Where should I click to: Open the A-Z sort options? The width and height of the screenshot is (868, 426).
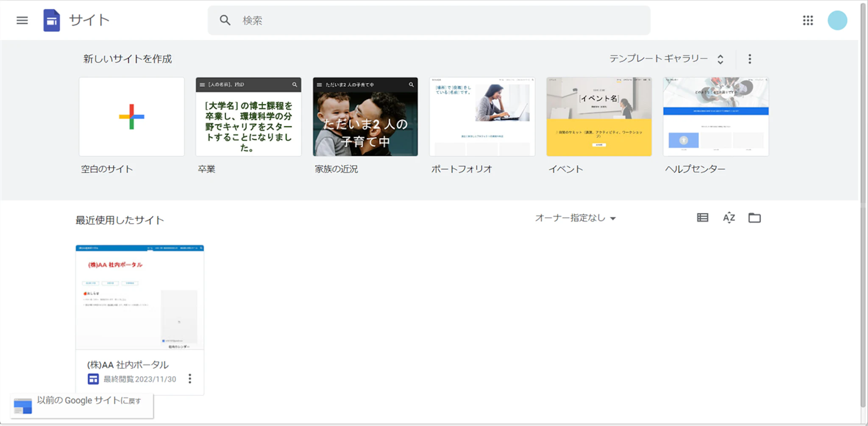click(x=729, y=218)
